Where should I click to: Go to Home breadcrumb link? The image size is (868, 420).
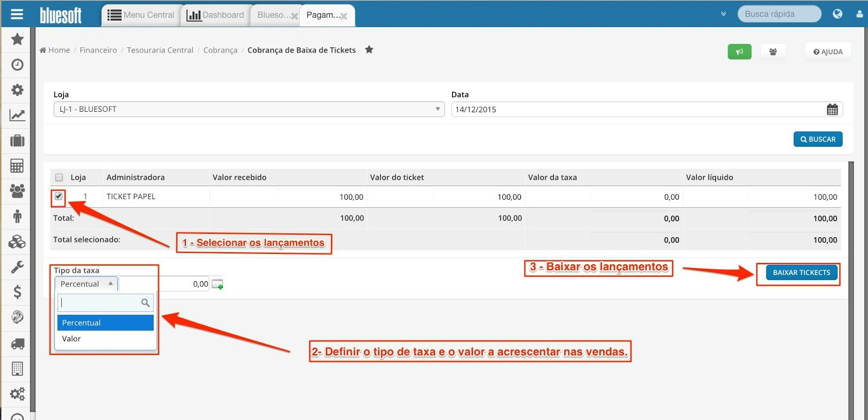pyautogui.click(x=55, y=50)
